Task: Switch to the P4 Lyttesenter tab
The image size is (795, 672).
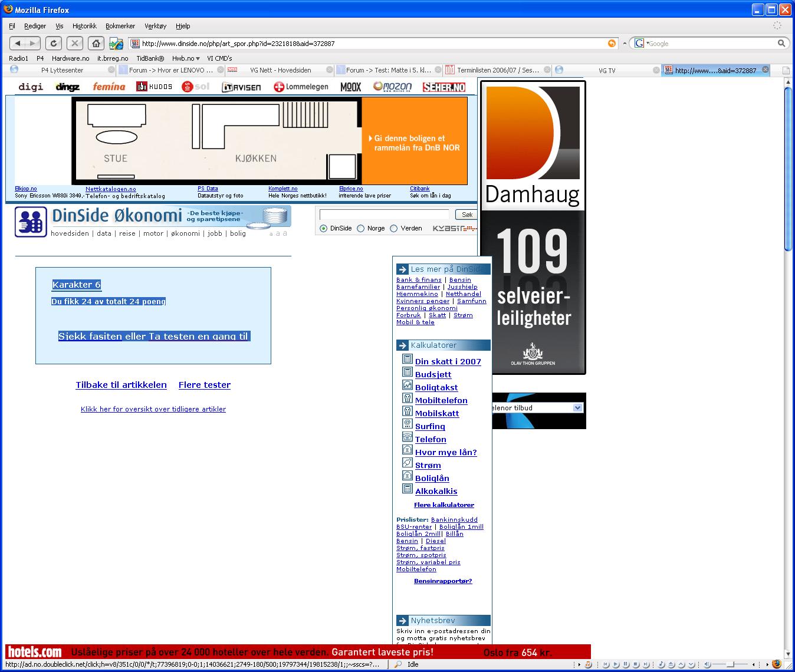Action: pos(62,70)
